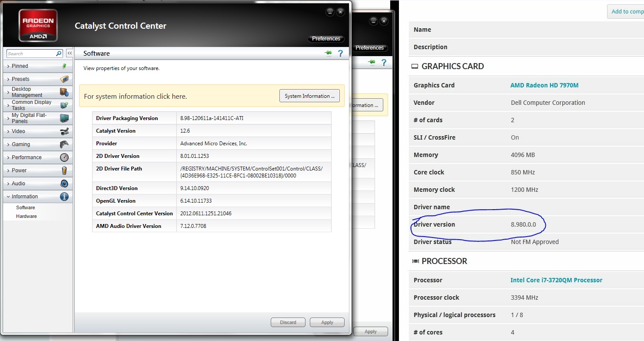The image size is (644, 341).
Task: Click the Power battery icon
Action: pyautogui.click(x=64, y=170)
